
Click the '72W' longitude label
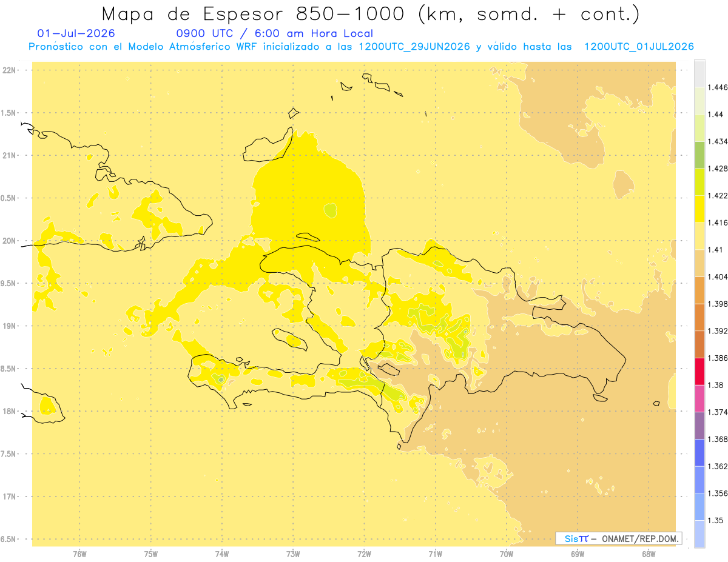[364, 554]
